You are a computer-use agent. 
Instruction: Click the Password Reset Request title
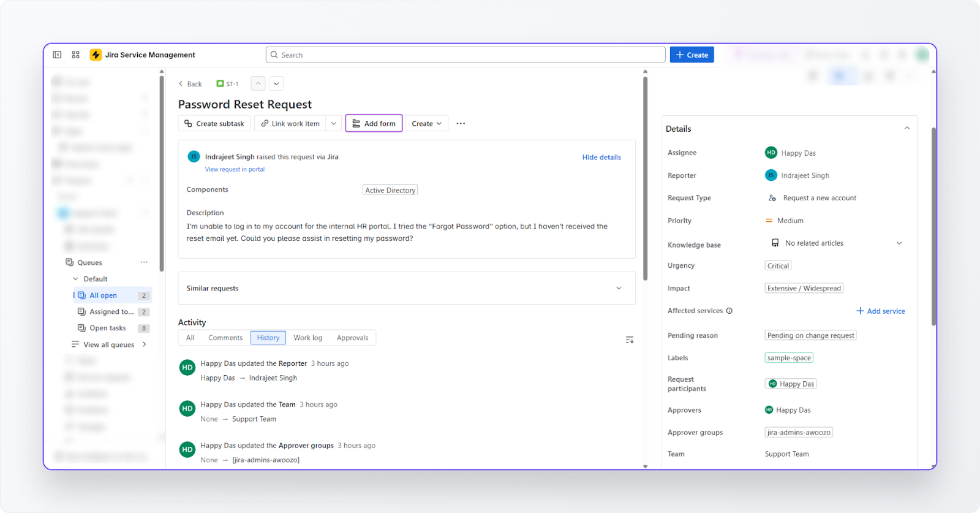click(x=245, y=104)
